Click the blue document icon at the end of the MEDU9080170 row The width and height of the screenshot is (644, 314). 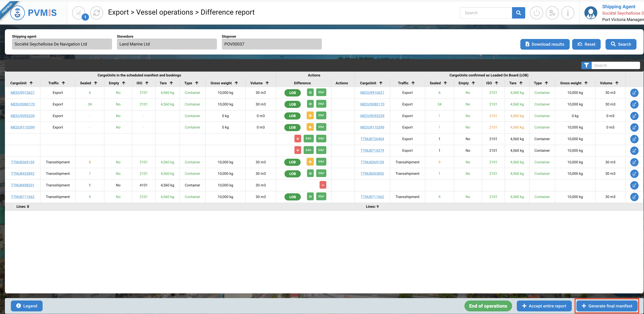(634, 104)
